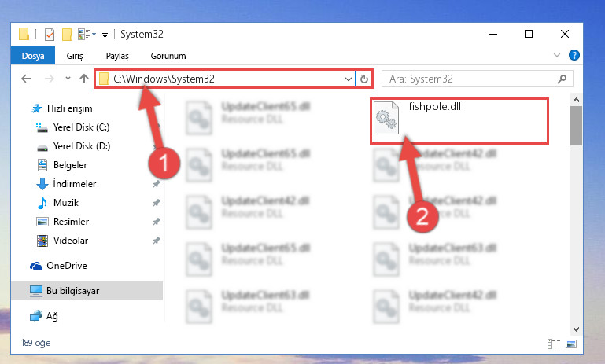Switch to the Görünüm ribbon tab
Image resolution: width=605 pixels, height=364 pixels.
[x=168, y=56]
